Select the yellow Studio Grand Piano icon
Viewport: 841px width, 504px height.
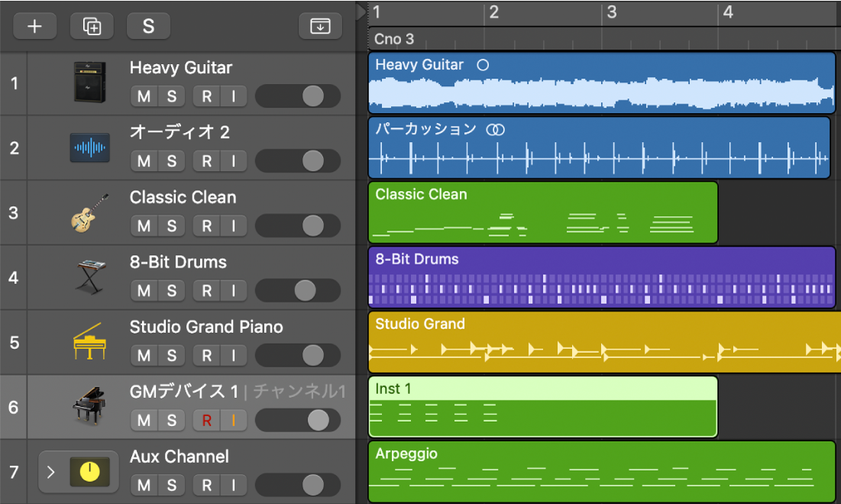pos(89,341)
